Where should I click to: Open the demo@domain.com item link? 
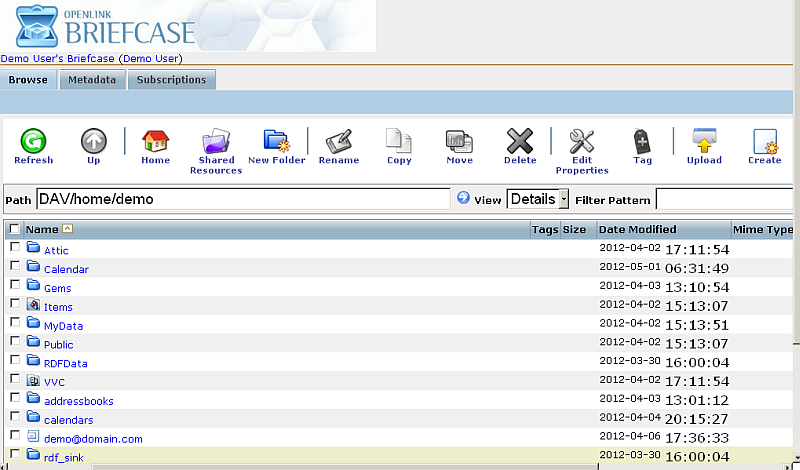click(x=93, y=439)
